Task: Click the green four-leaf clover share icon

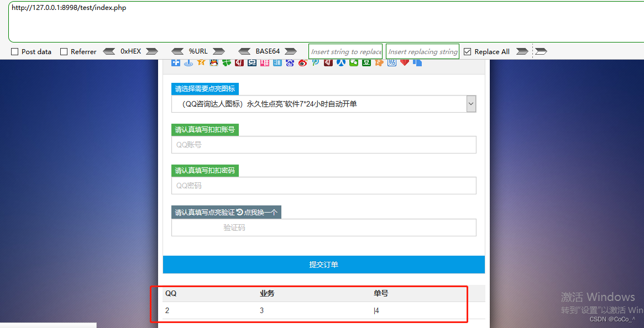Action: coord(226,62)
